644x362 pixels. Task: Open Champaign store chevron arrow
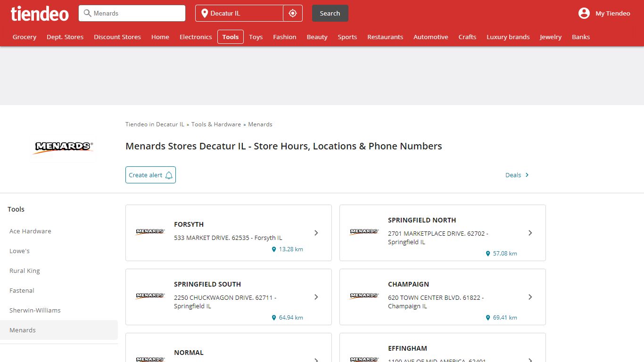pyautogui.click(x=530, y=297)
